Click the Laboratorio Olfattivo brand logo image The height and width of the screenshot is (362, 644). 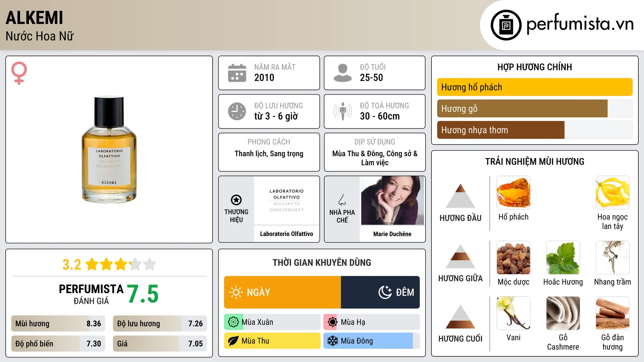pyautogui.click(x=286, y=200)
